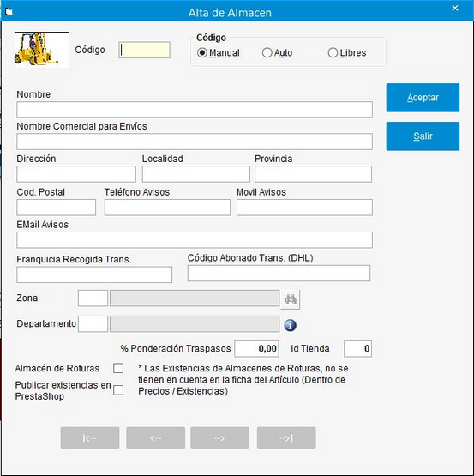
Task: Click the binoculars search icon beside Zona
Action: point(291,299)
